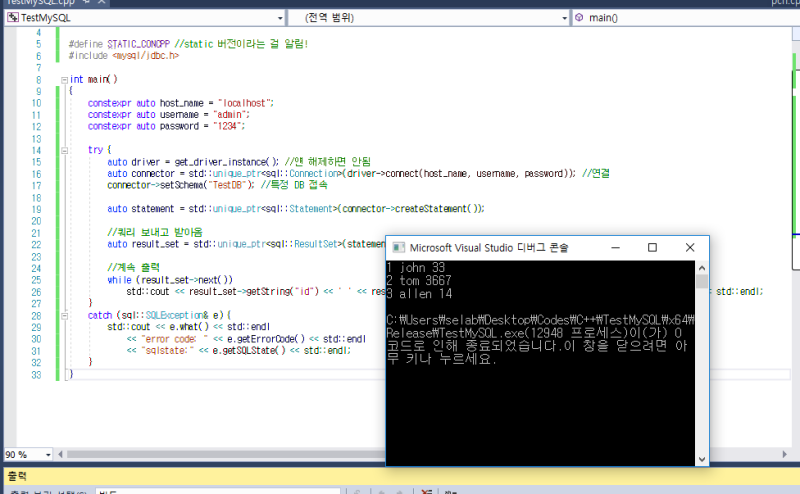Switch to the TestMySQL.cpp editor tab
Viewport: 800px width, 494px height.
click(x=40, y=3)
